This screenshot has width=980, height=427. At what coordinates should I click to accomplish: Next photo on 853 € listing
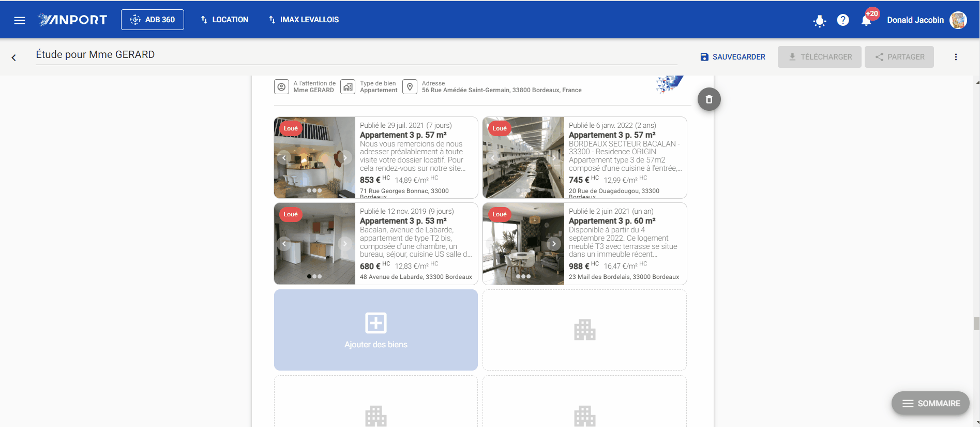(x=345, y=158)
